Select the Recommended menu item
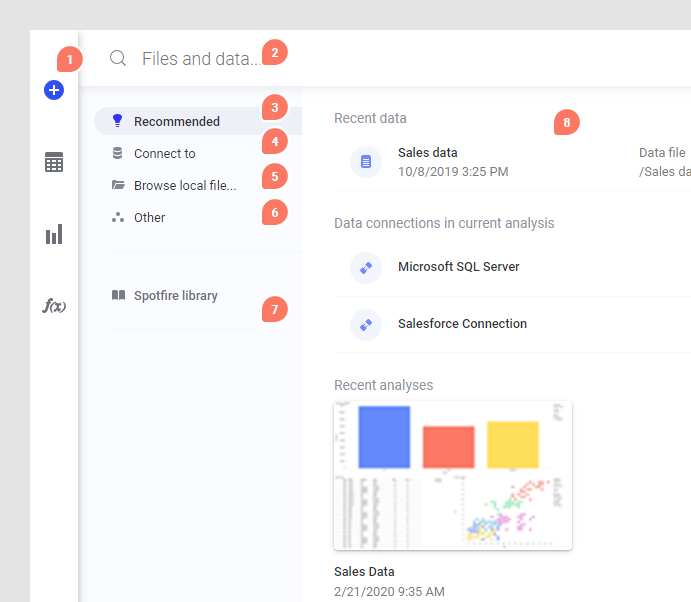691x602 pixels. (177, 121)
